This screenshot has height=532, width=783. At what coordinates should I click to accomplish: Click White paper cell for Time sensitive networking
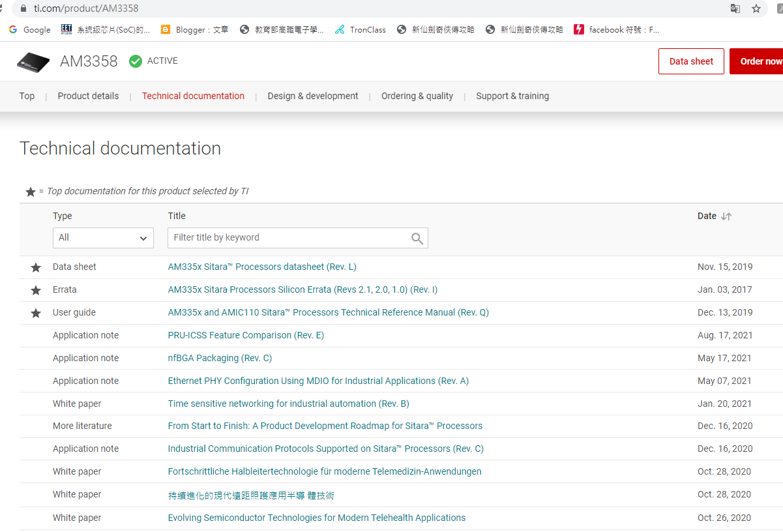[77, 404]
